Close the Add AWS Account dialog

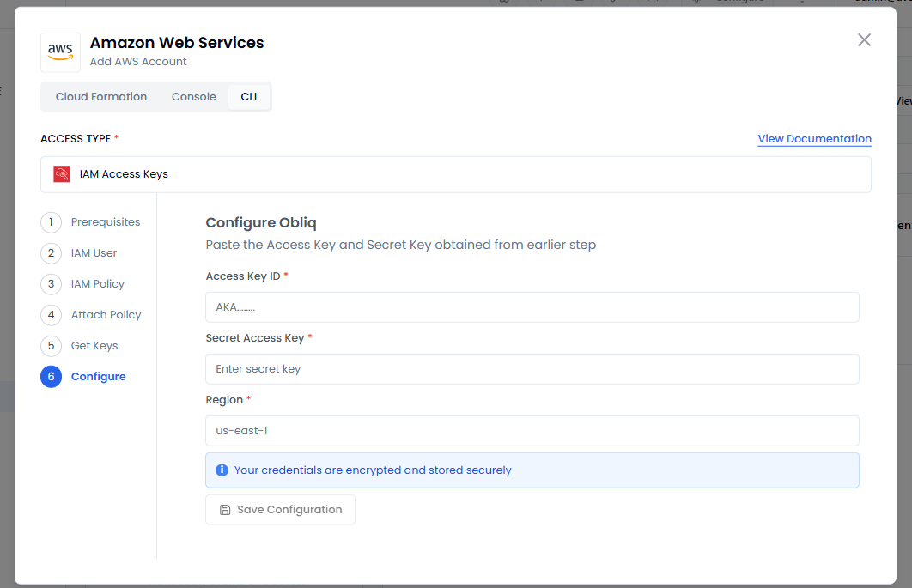click(864, 40)
